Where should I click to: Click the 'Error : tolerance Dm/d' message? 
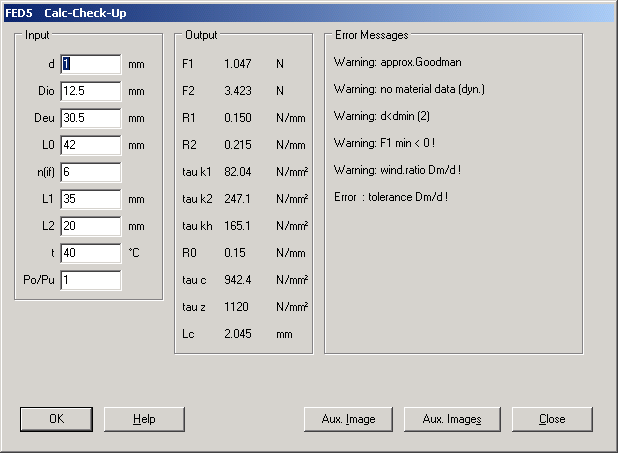391,197
